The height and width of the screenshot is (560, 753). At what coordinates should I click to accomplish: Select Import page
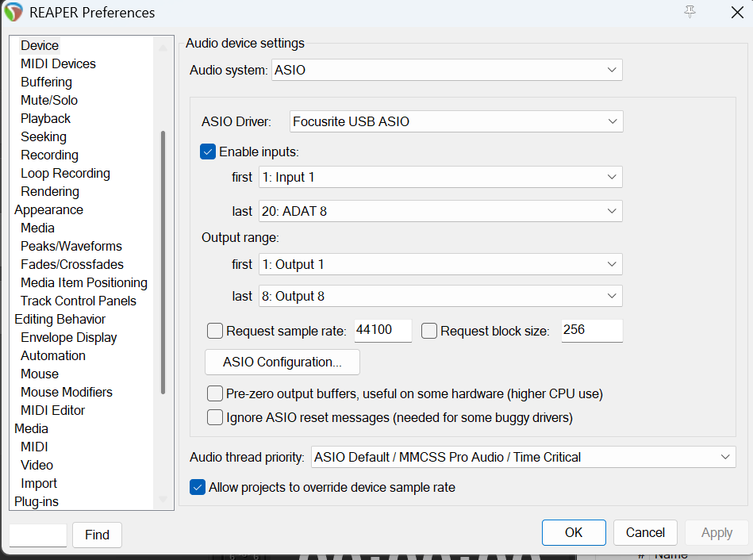click(38, 484)
